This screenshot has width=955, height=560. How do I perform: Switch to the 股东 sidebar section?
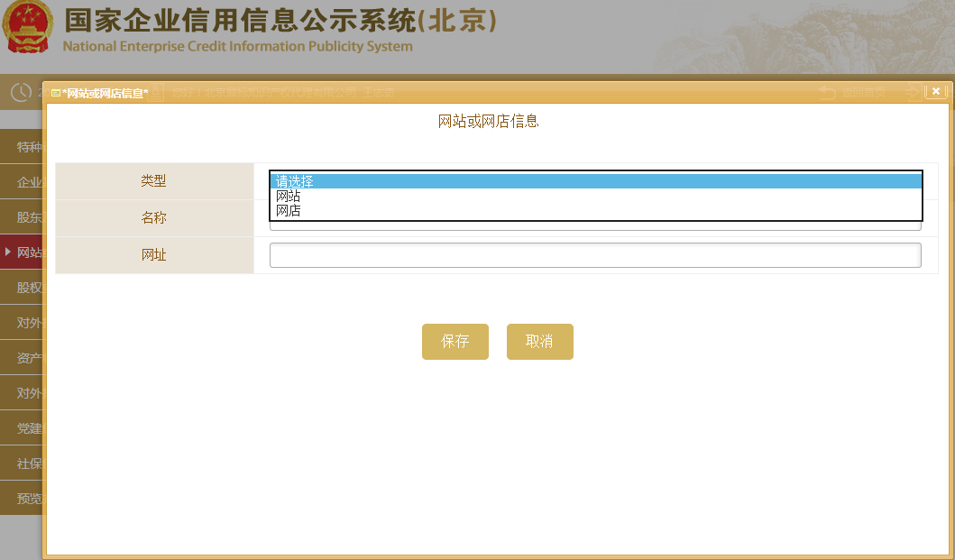click(x=27, y=216)
